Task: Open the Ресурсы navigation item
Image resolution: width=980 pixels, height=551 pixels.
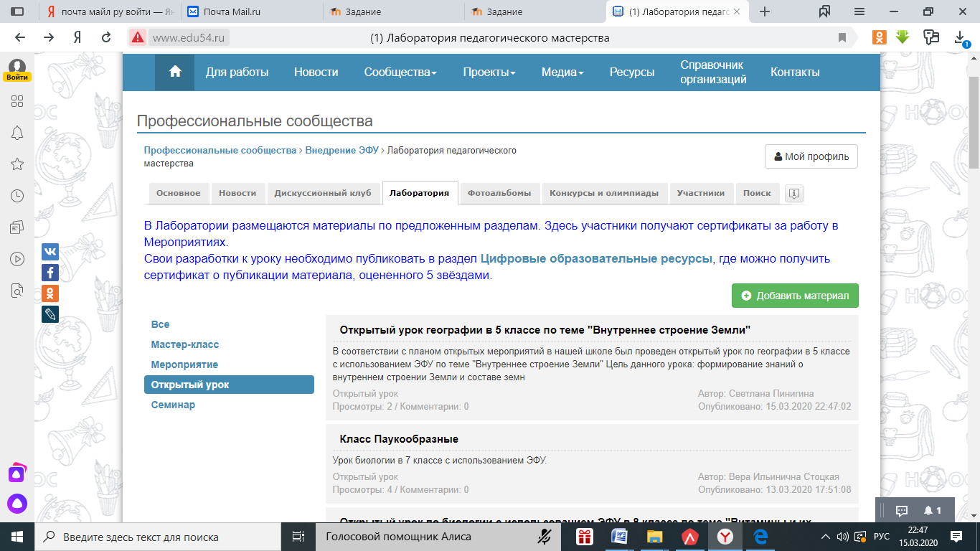Action: click(x=632, y=72)
